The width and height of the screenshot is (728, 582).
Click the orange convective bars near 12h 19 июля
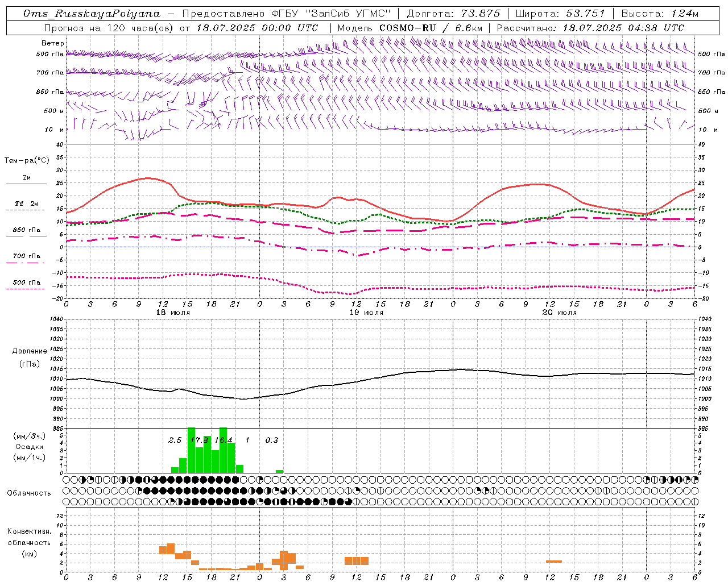point(357,560)
